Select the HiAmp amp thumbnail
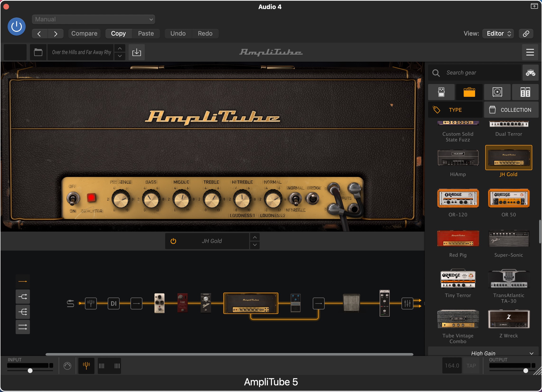 [x=458, y=158]
